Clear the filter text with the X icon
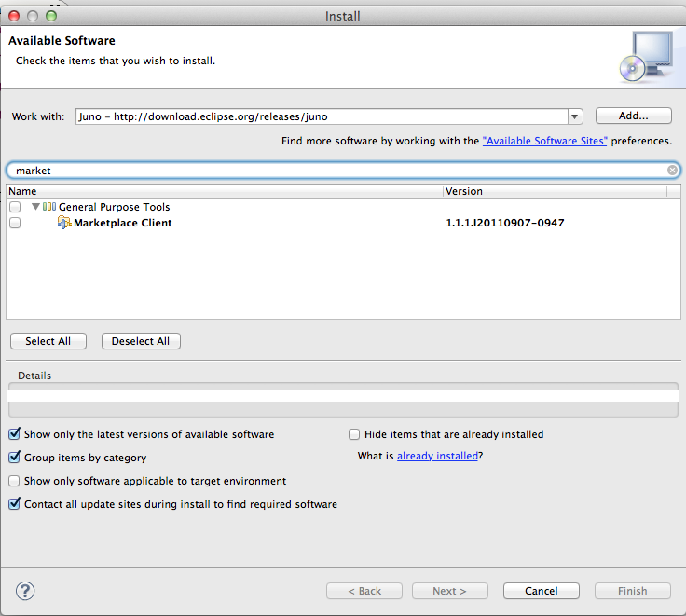This screenshot has width=686, height=616. 672,171
